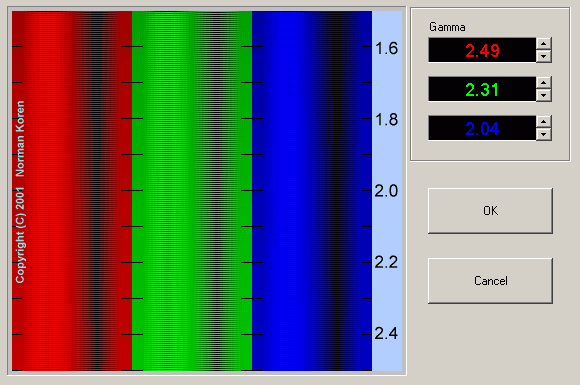The image size is (580, 385).
Task: Click the red gamma test pattern column
Action: coord(72,191)
